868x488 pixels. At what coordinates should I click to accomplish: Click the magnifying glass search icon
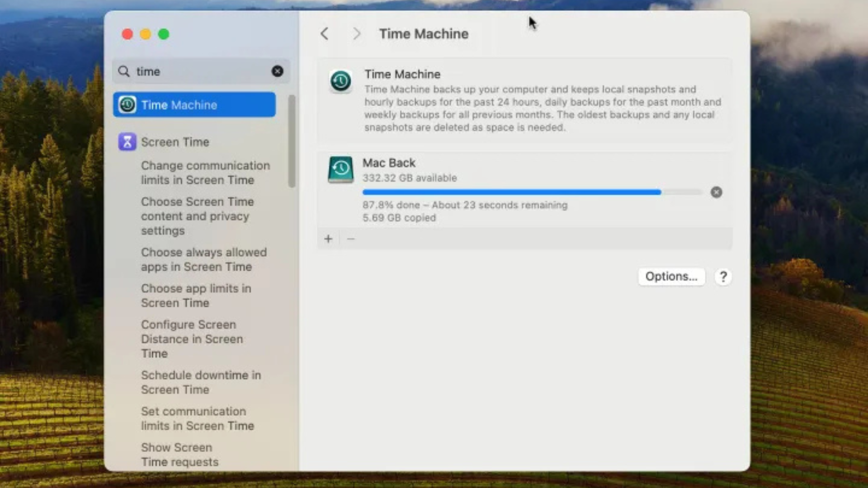(x=123, y=71)
